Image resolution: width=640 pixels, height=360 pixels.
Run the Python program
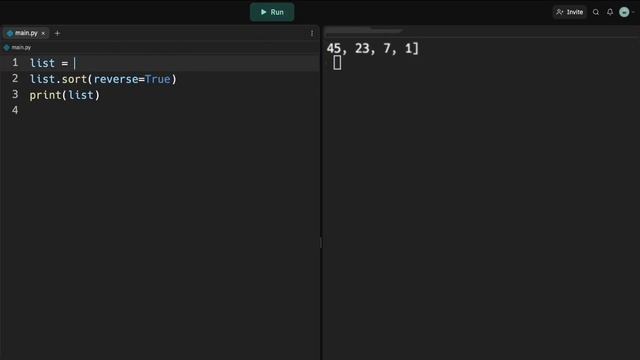click(x=272, y=12)
